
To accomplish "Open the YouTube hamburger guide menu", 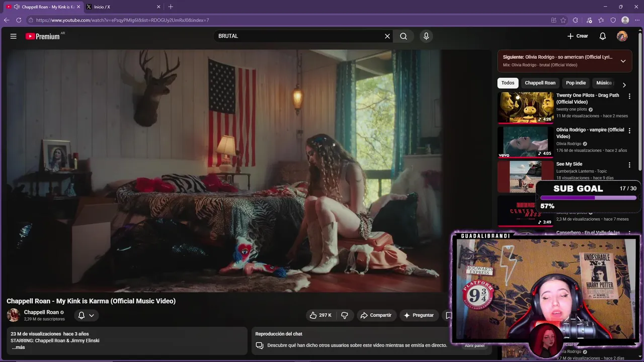I will click(14, 36).
